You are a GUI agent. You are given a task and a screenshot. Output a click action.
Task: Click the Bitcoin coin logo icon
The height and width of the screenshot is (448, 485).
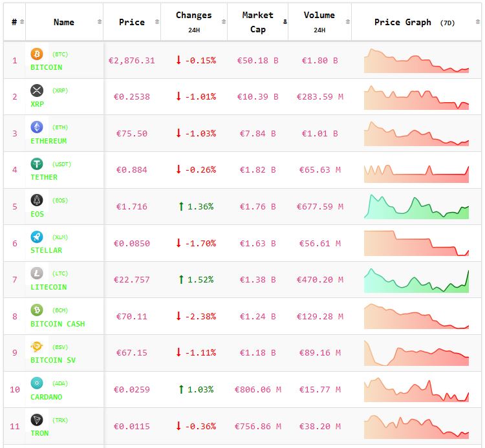click(x=37, y=54)
